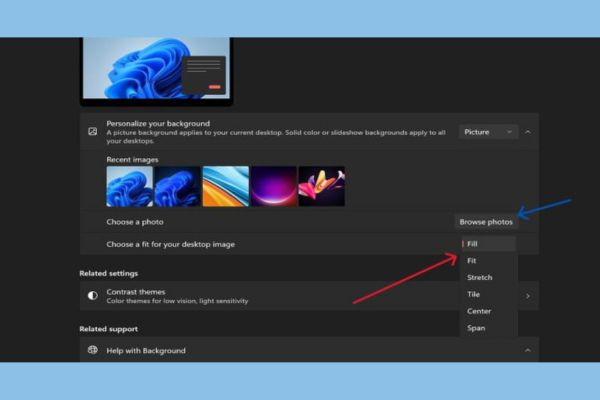
Task: Open Contrast themes via its chevron arrow
Action: [528, 296]
